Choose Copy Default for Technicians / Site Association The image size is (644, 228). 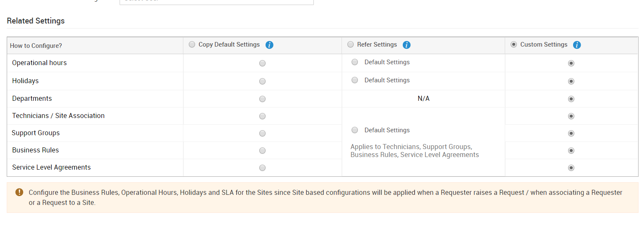click(262, 116)
